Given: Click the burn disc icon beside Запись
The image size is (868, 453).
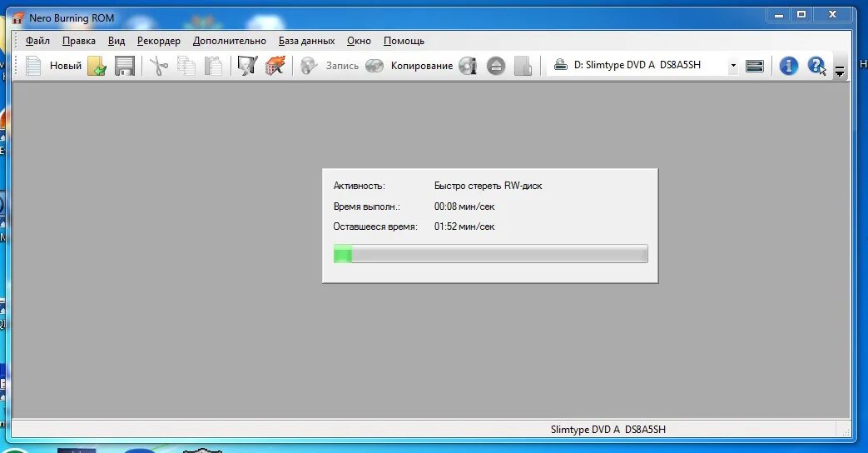Looking at the screenshot, I should [309, 66].
